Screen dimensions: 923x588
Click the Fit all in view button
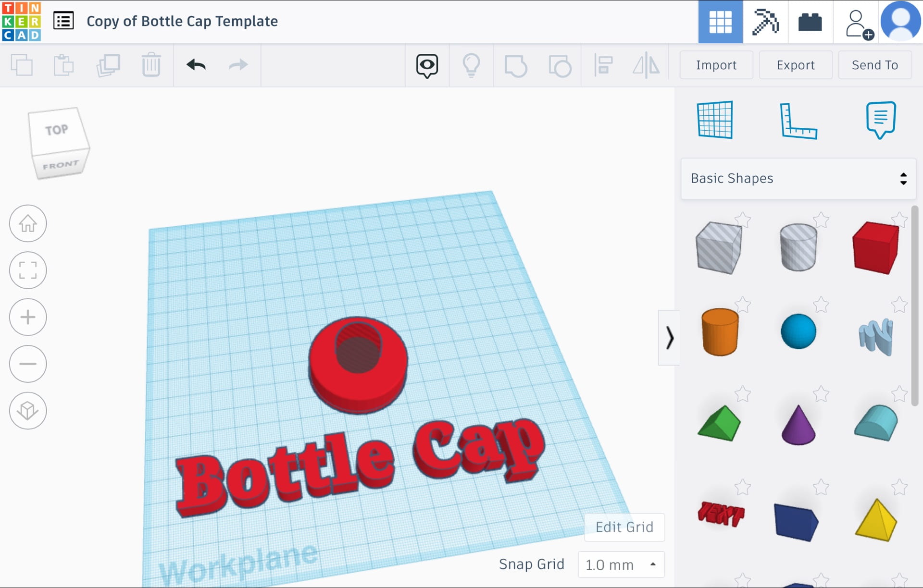[28, 270]
